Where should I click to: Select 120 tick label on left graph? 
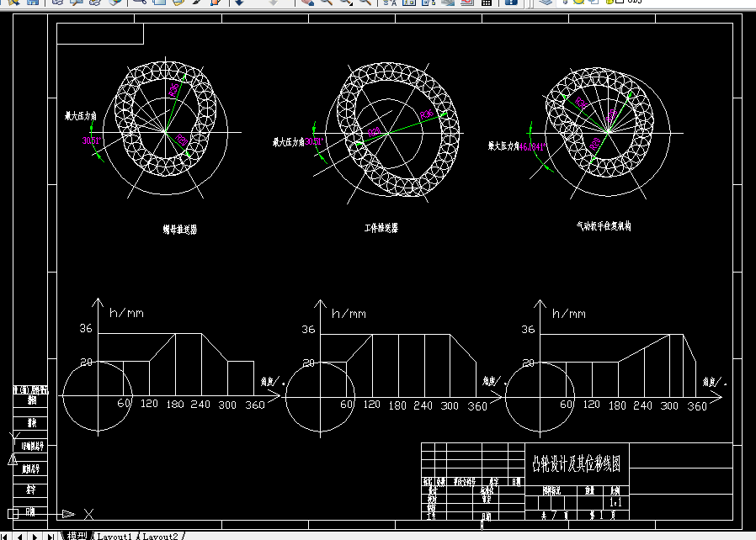click(149, 403)
